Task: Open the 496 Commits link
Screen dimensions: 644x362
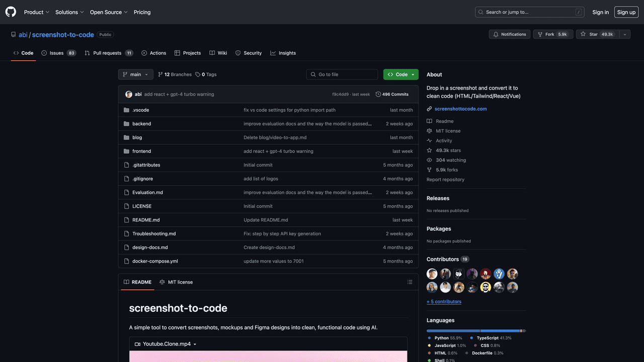Action: pyautogui.click(x=392, y=95)
